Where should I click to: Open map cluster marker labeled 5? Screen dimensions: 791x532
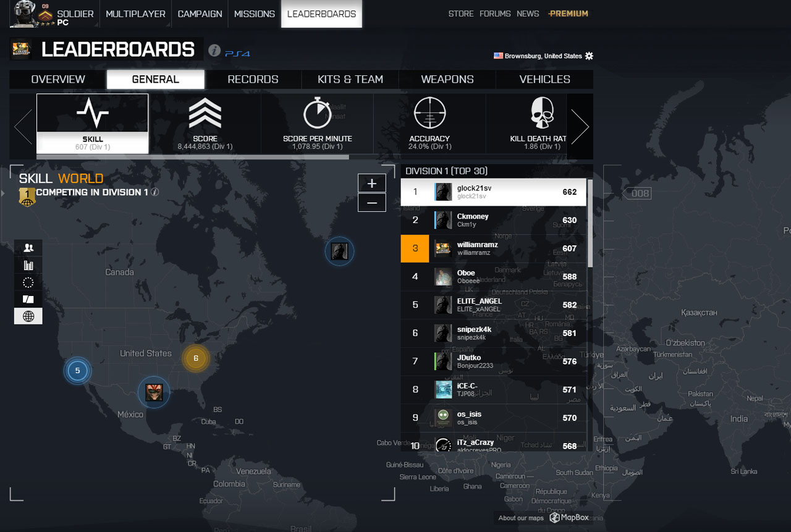tap(77, 371)
